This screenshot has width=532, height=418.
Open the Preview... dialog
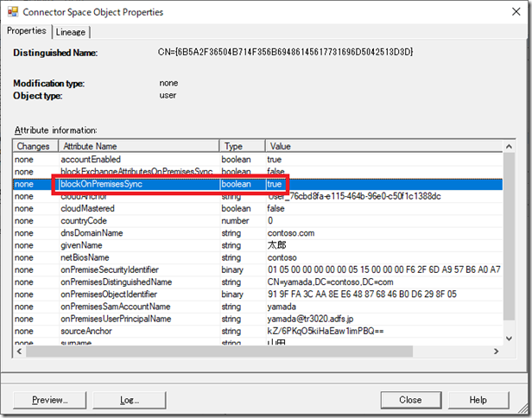(50, 400)
